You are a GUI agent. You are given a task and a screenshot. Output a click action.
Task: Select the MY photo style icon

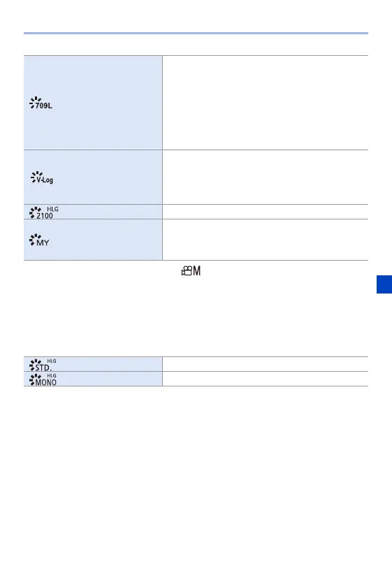point(39,240)
